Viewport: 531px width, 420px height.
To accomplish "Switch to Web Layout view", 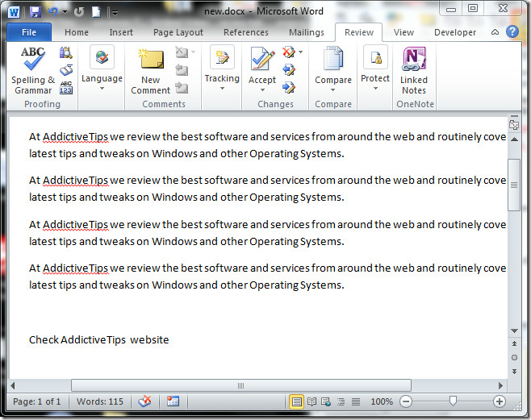I will click(326, 401).
